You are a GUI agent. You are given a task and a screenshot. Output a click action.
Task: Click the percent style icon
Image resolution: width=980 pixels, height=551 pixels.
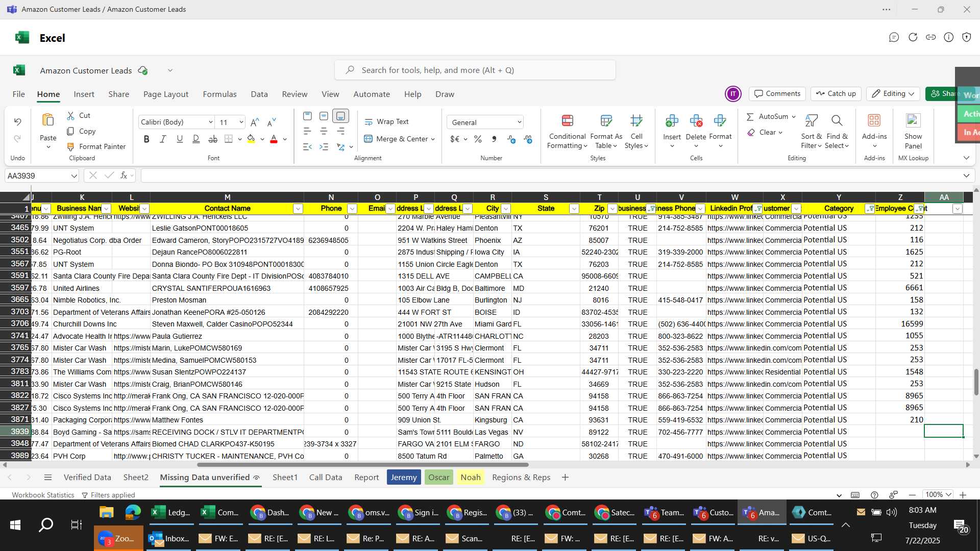478,139
